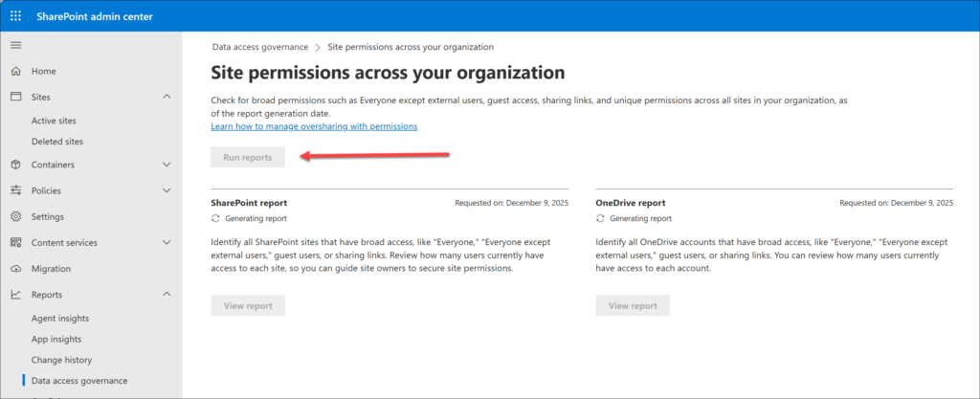Click the Containers cube icon

point(15,165)
